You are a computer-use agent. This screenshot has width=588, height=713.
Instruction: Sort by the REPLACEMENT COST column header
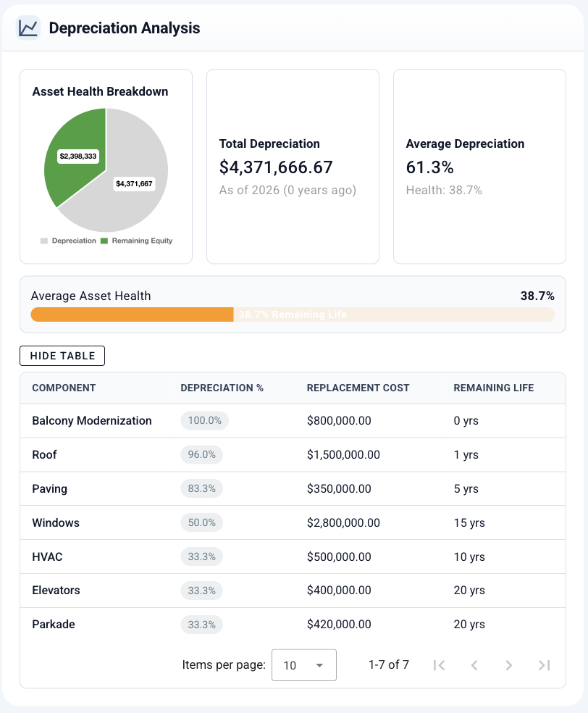pos(358,388)
